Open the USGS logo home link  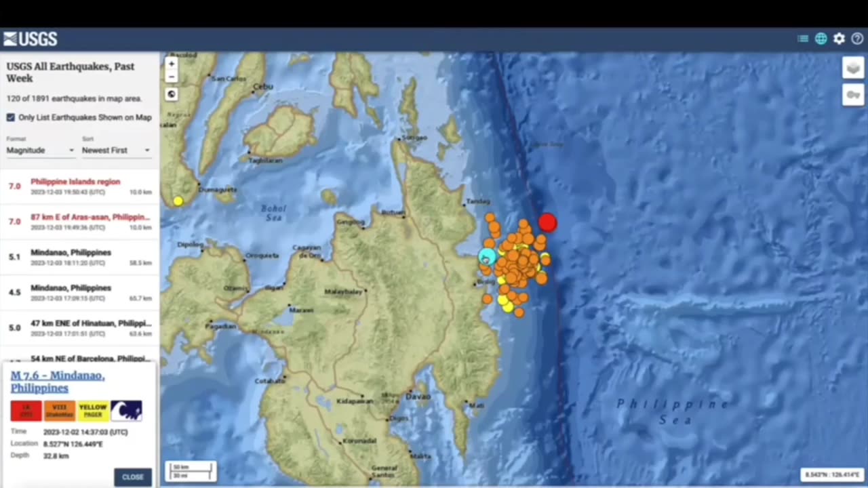point(31,39)
